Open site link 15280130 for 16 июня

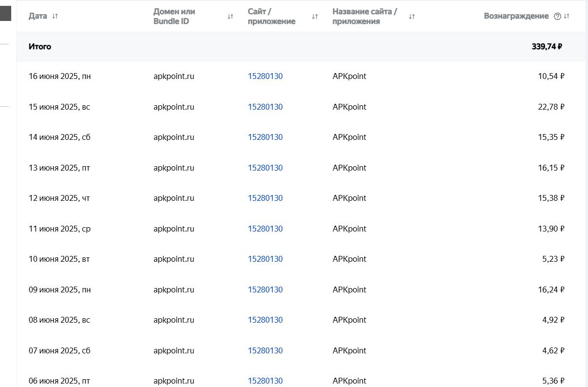point(265,77)
